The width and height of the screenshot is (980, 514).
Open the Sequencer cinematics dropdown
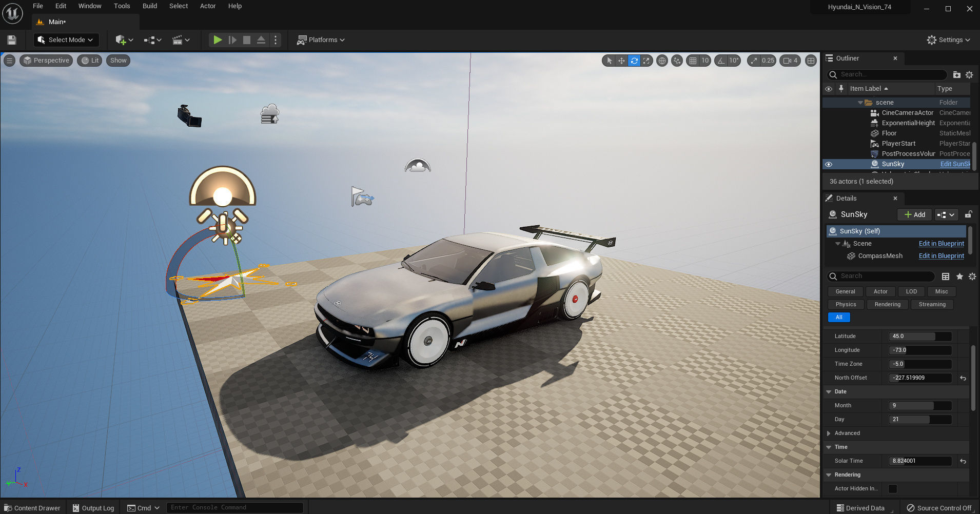(x=181, y=40)
